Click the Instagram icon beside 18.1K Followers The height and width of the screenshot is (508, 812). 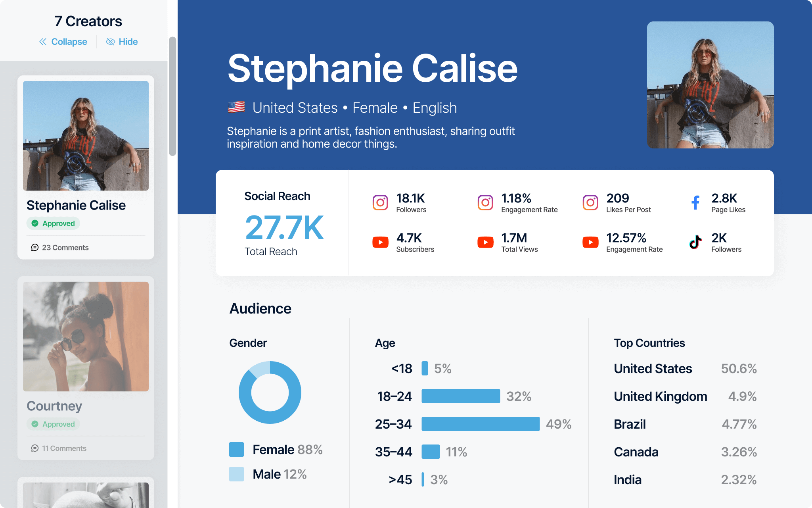coord(380,202)
